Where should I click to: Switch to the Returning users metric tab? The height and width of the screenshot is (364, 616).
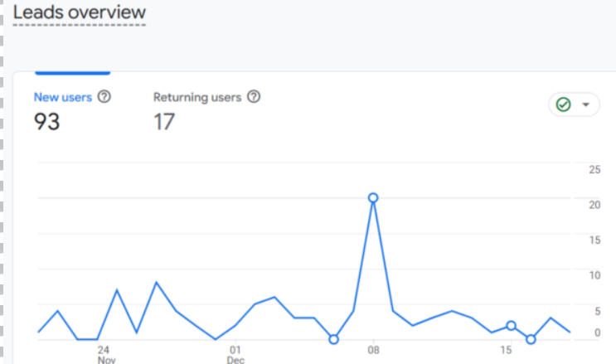click(x=197, y=97)
